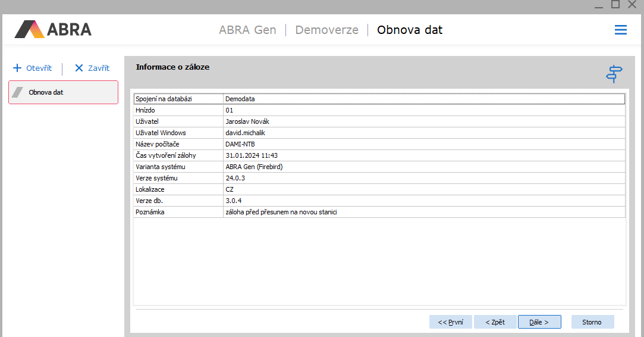Continue with Dále > button
644x337 pixels.
(539, 322)
